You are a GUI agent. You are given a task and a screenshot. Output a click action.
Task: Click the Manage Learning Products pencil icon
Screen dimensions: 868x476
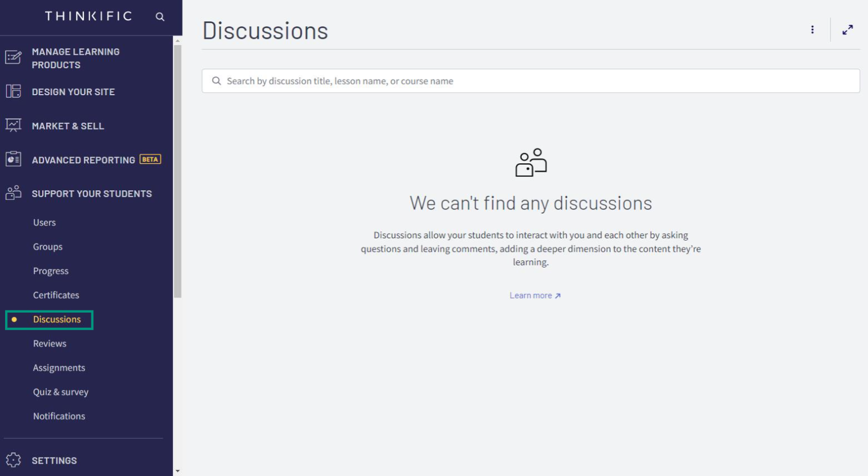tap(14, 57)
